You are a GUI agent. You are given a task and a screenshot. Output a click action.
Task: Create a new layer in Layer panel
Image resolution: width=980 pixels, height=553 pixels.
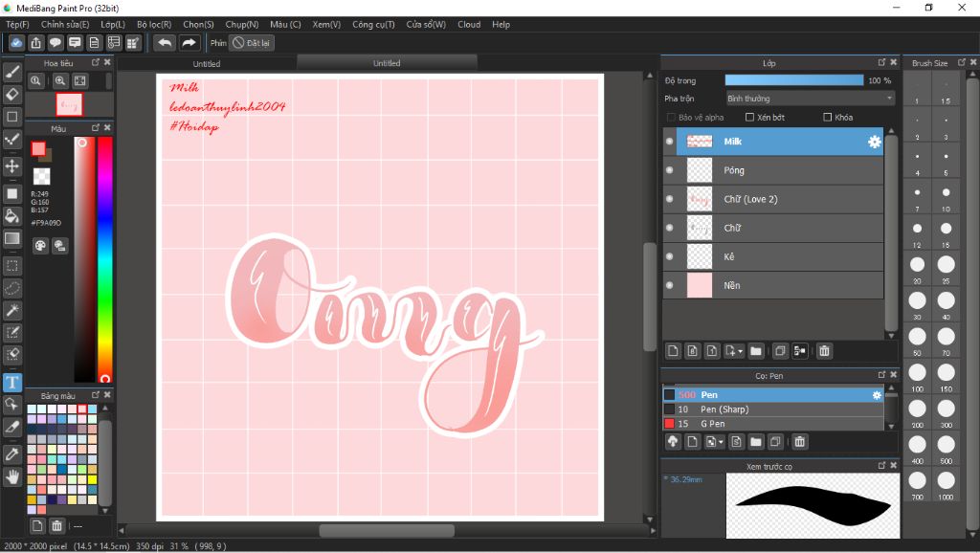673,351
